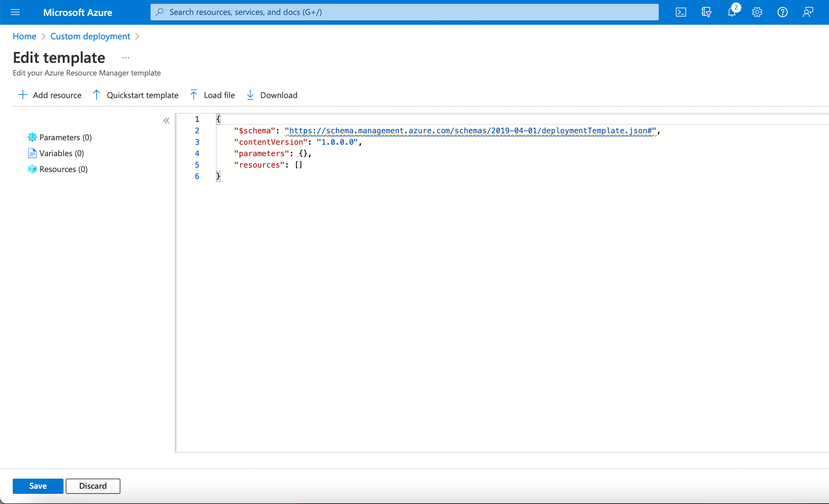Click the Save button
This screenshot has height=504, width=829.
pyautogui.click(x=38, y=486)
